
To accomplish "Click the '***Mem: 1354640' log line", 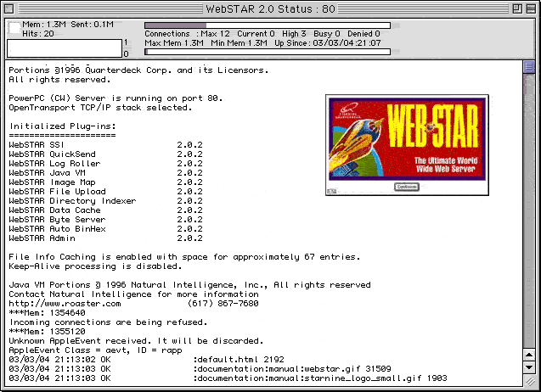I will pyautogui.click(x=47, y=313).
